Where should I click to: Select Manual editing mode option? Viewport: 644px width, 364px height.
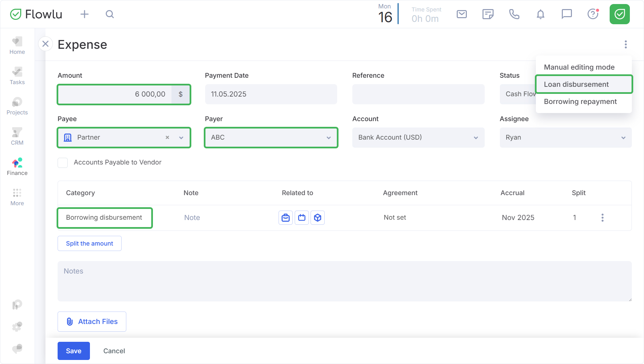click(x=579, y=67)
